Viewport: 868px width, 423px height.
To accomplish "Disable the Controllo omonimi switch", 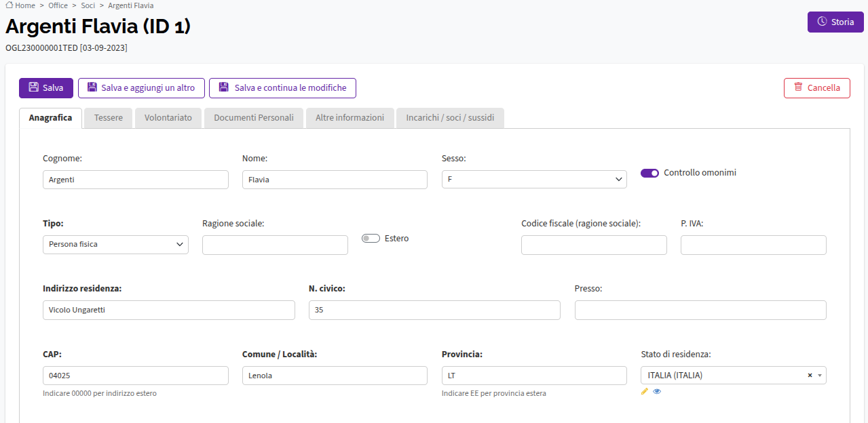I will click(649, 173).
